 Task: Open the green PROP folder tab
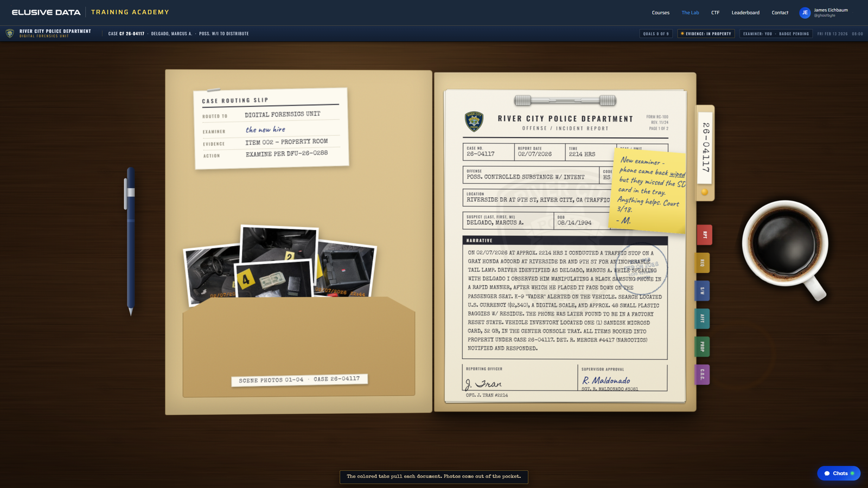(x=703, y=346)
